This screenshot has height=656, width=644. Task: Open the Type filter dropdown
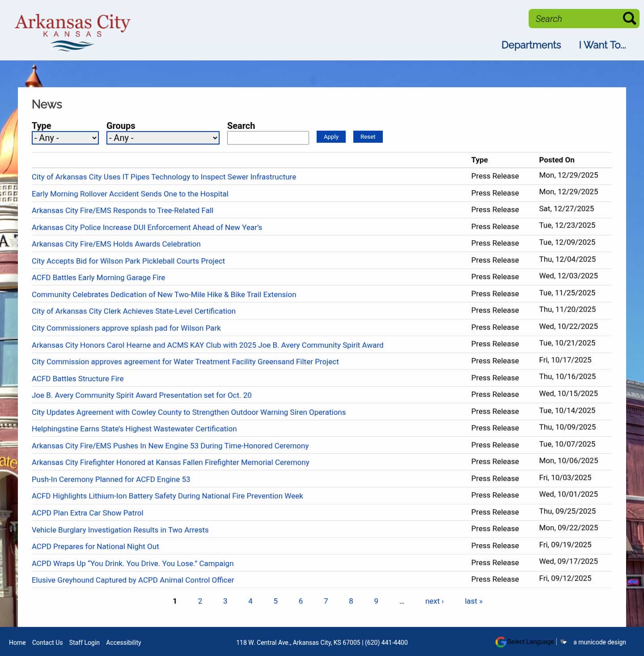[x=65, y=138]
